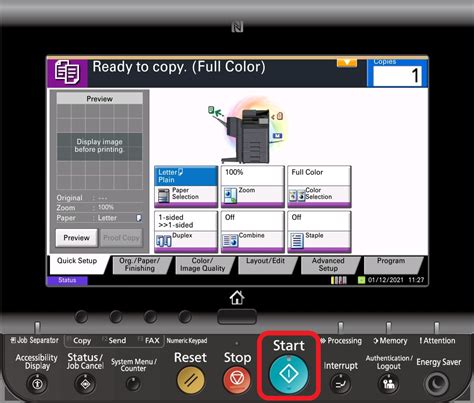
Task: Open the Staple Off tile
Action: pos(319,232)
